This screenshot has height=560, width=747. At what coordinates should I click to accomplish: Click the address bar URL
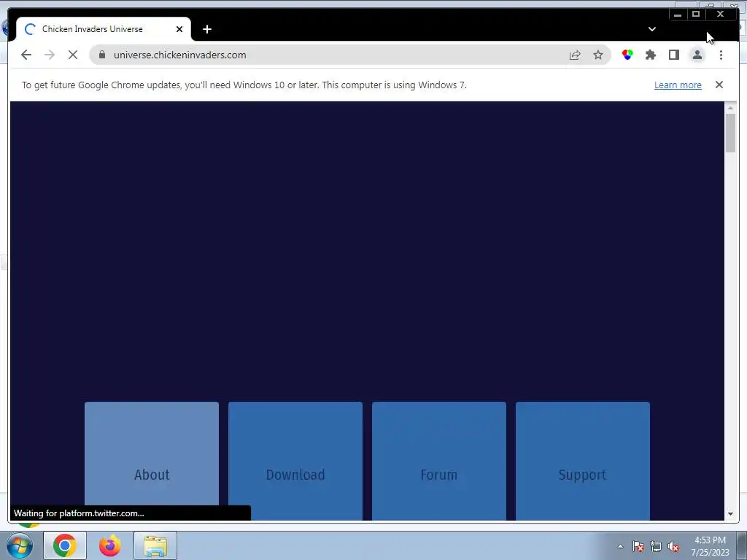coord(179,55)
